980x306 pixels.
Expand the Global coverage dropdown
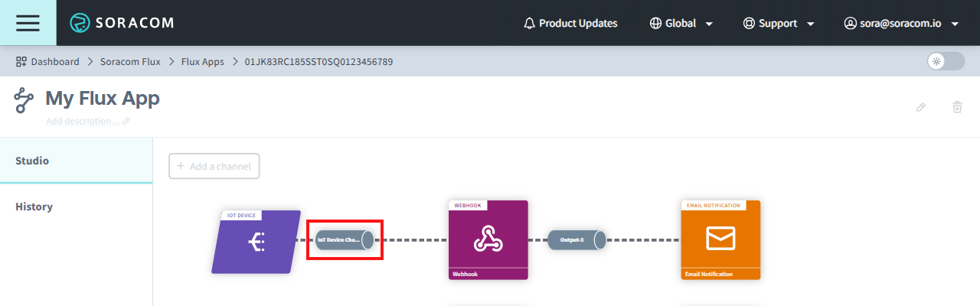pos(681,23)
